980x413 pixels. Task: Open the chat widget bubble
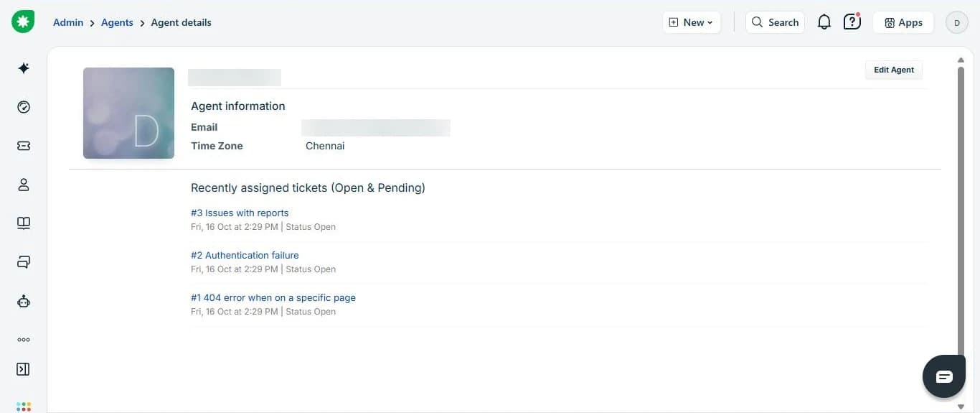pyautogui.click(x=944, y=376)
